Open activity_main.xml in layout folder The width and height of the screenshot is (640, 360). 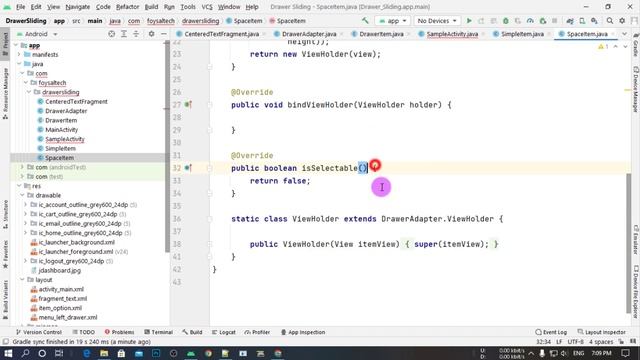coord(61,289)
